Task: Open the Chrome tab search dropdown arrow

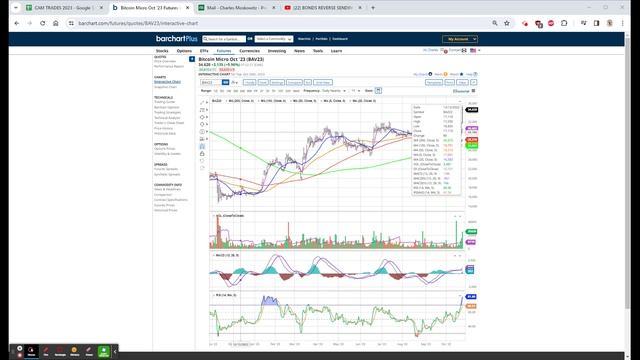Action: point(16,8)
